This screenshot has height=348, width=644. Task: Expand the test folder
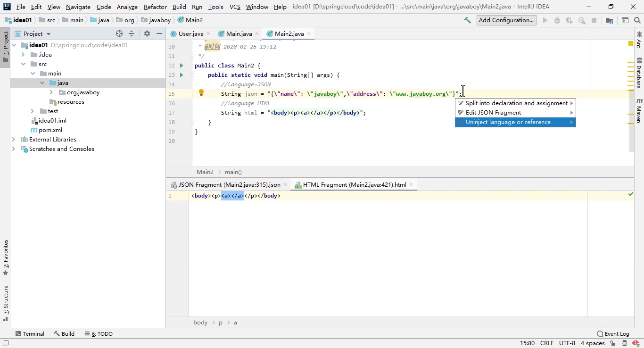point(33,111)
